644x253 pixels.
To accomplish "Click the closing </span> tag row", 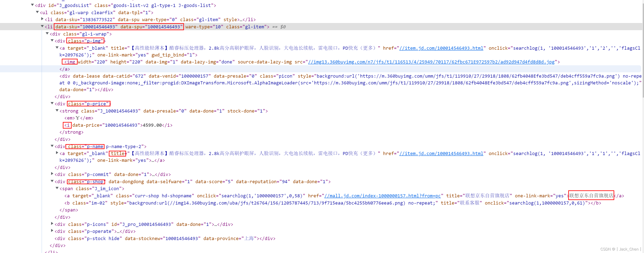I will click(69, 210).
